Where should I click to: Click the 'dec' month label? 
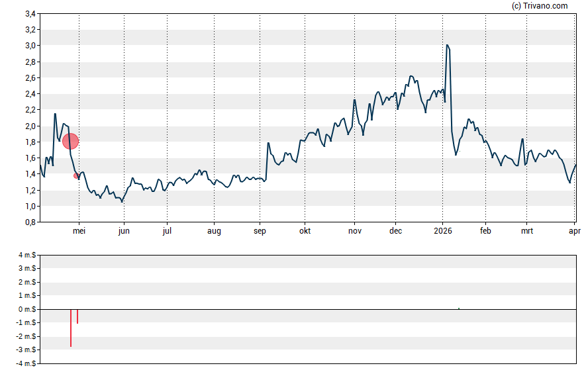(395, 231)
